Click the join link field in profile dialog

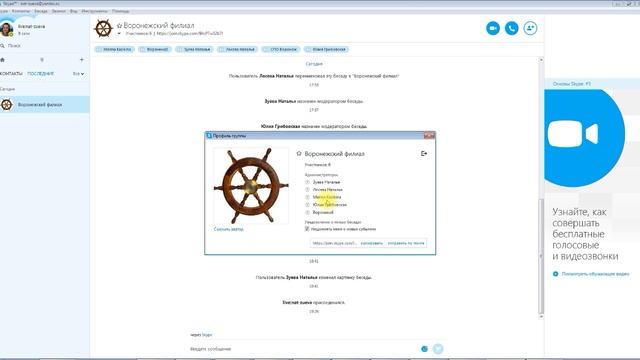[x=334, y=243]
